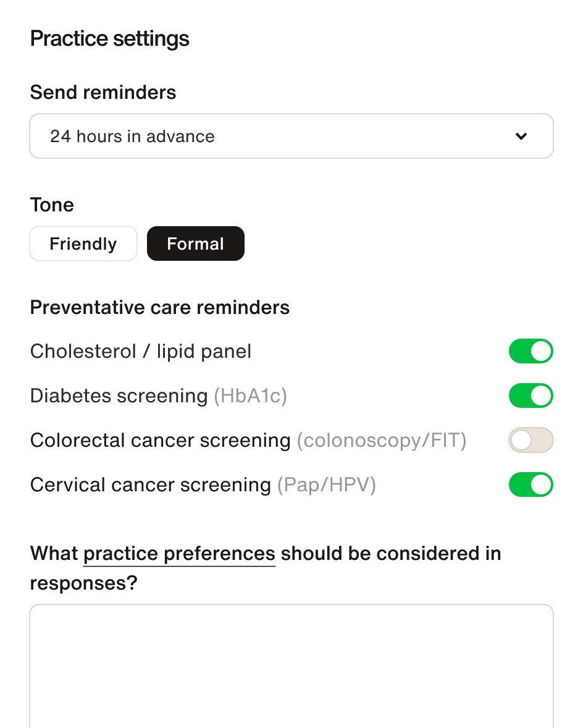
Task: Click the (colonoscopy/FIT) hint text
Action: click(x=381, y=441)
